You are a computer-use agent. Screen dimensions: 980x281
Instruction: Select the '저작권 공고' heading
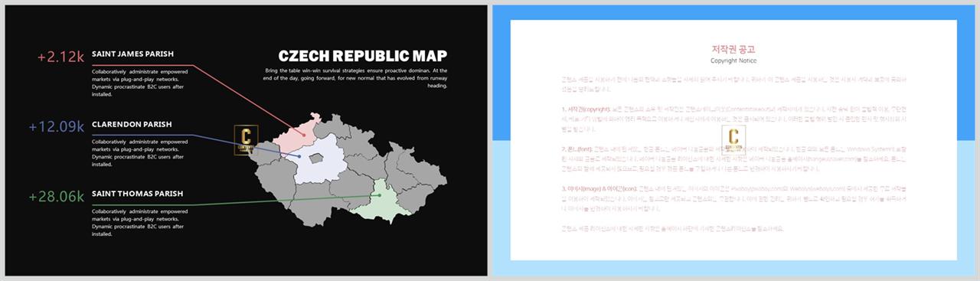733,49
